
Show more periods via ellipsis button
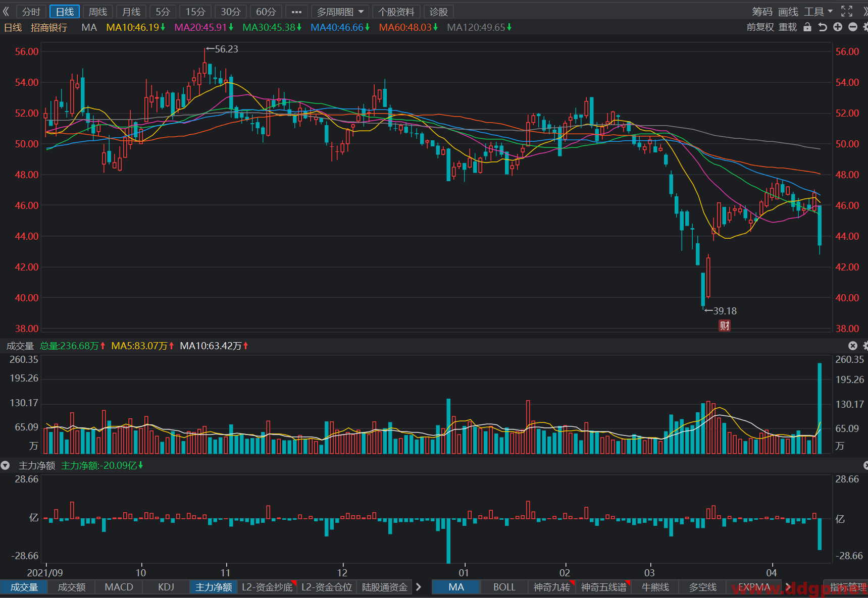pyautogui.click(x=296, y=12)
